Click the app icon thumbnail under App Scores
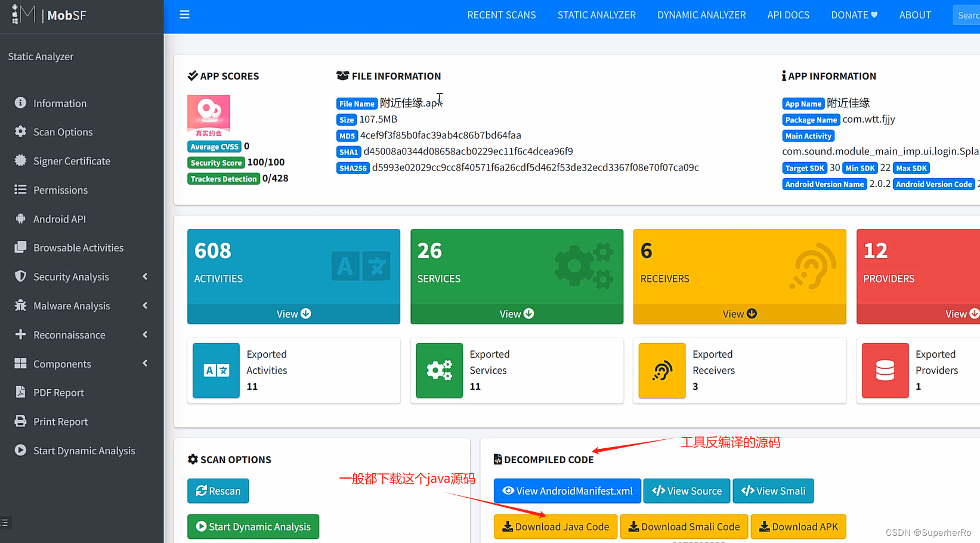This screenshot has height=543, width=980. tap(209, 116)
